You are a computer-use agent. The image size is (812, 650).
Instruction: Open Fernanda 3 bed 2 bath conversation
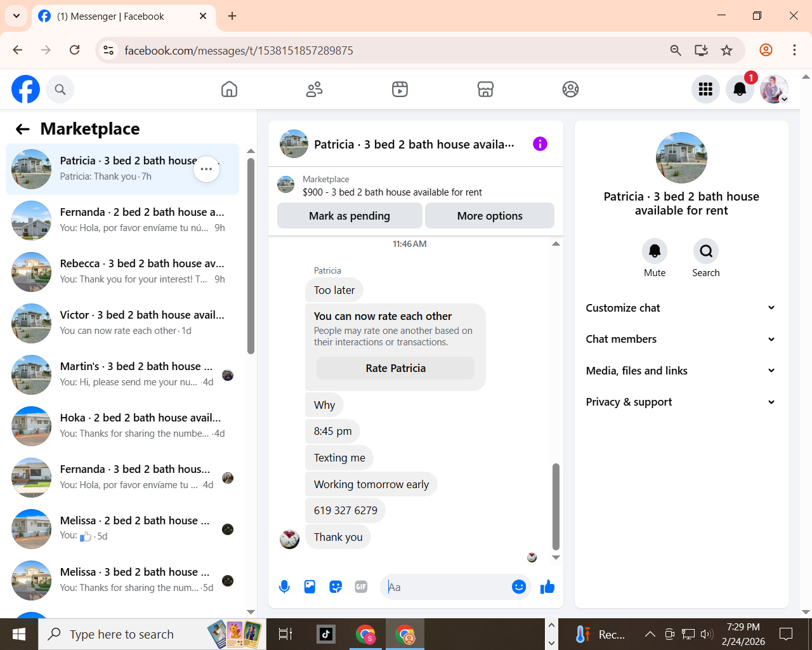point(122,477)
